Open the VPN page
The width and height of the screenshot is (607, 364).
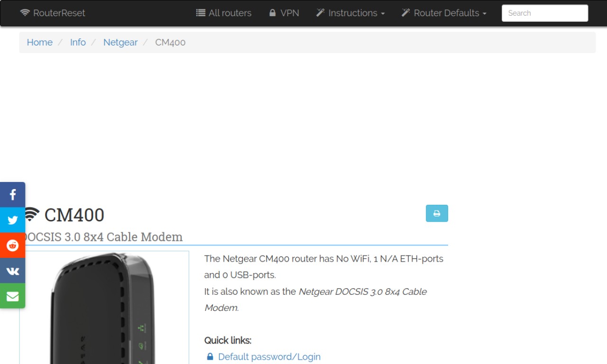pos(284,13)
